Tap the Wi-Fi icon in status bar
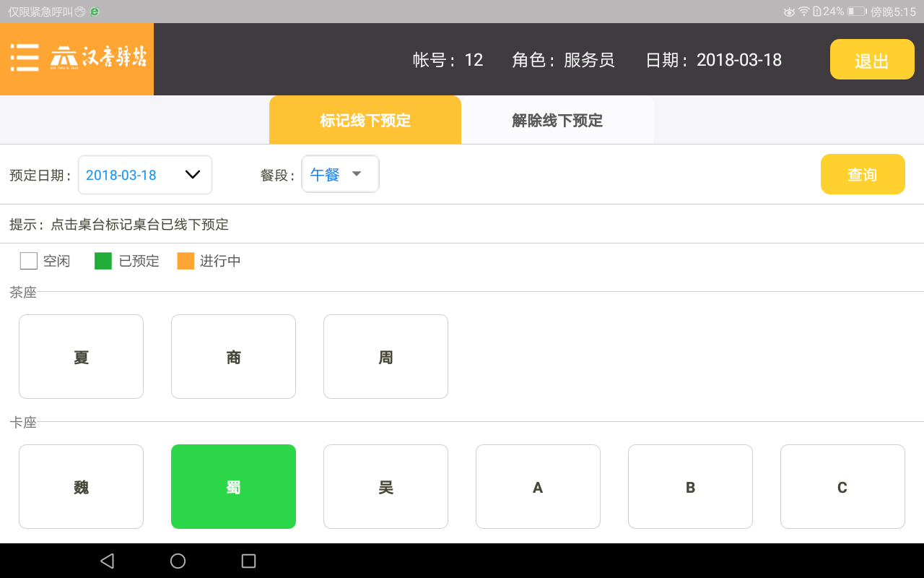Viewport: 924px width, 578px height. [x=803, y=12]
